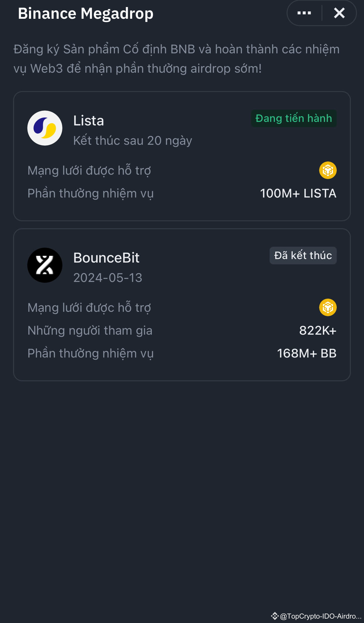Tap the 'Đã kết thúc' status badge
The width and height of the screenshot is (364, 623).
pyautogui.click(x=303, y=256)
